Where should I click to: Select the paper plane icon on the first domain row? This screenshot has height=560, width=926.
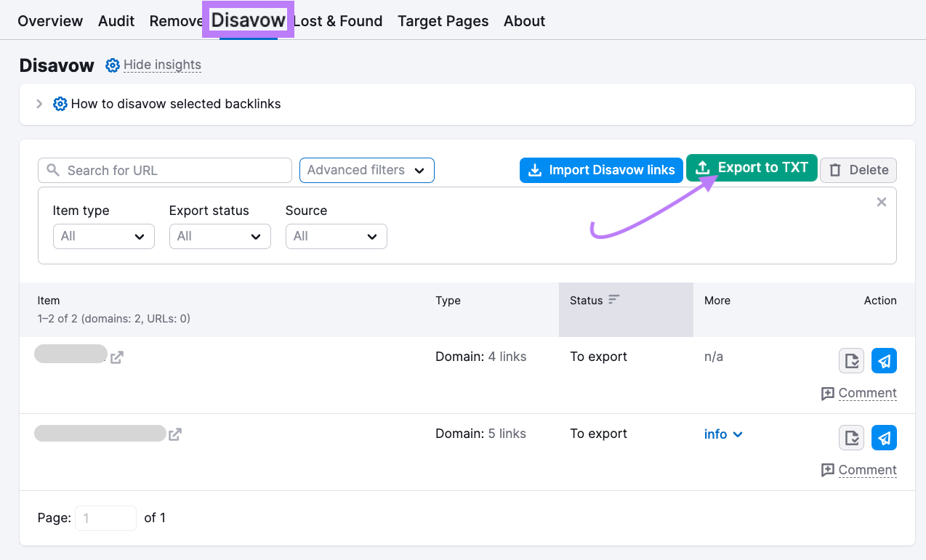884,360
